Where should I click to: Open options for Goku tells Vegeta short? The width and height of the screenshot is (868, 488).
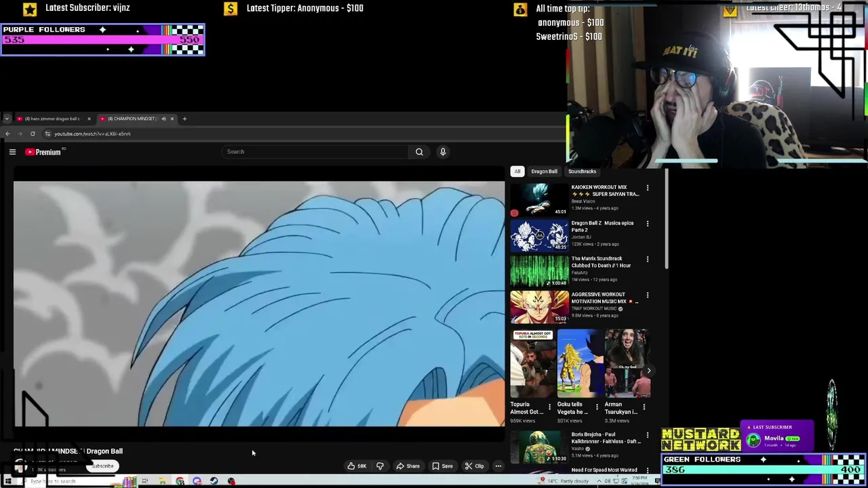pyautogui.click(x=597, y=407)
